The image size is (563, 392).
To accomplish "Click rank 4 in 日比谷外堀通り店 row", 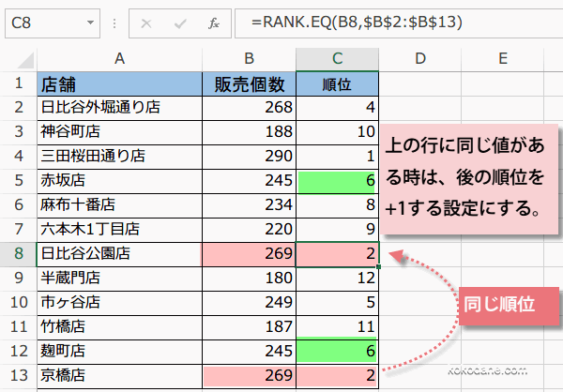I will 337,108.
